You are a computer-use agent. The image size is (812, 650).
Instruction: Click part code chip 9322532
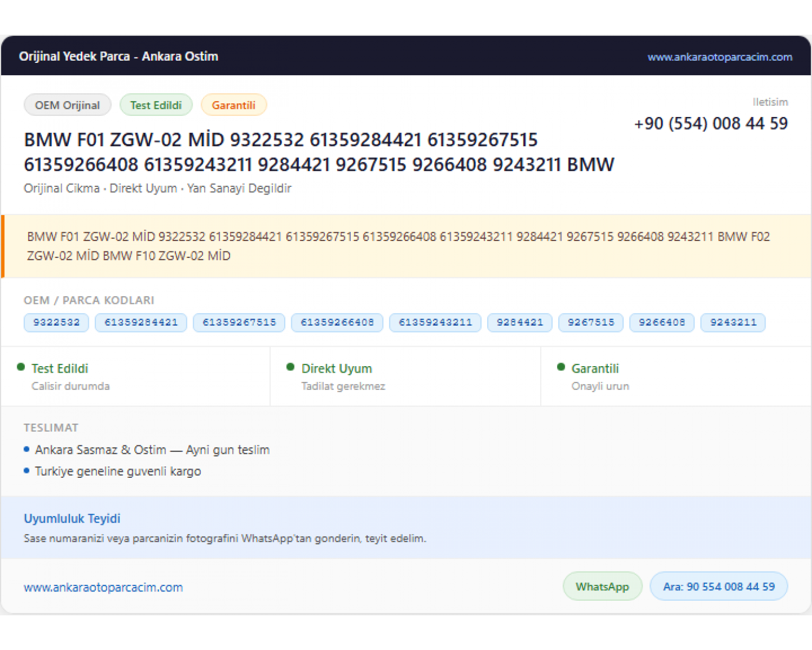coord(56,322)
